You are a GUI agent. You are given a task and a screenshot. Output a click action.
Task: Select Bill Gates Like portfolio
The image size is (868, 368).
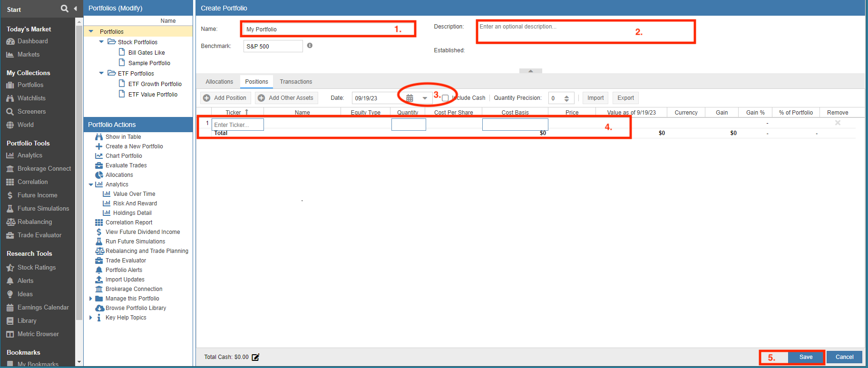(146, 53)
